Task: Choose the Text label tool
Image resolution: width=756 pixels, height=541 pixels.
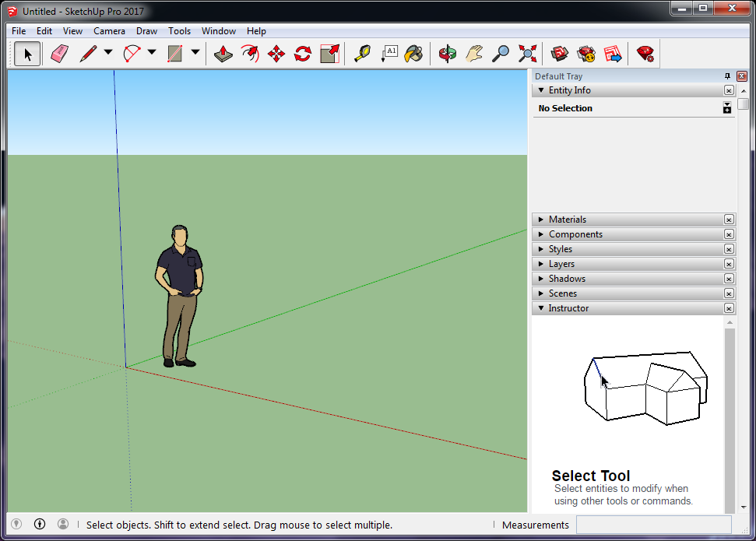Action: 389,54
